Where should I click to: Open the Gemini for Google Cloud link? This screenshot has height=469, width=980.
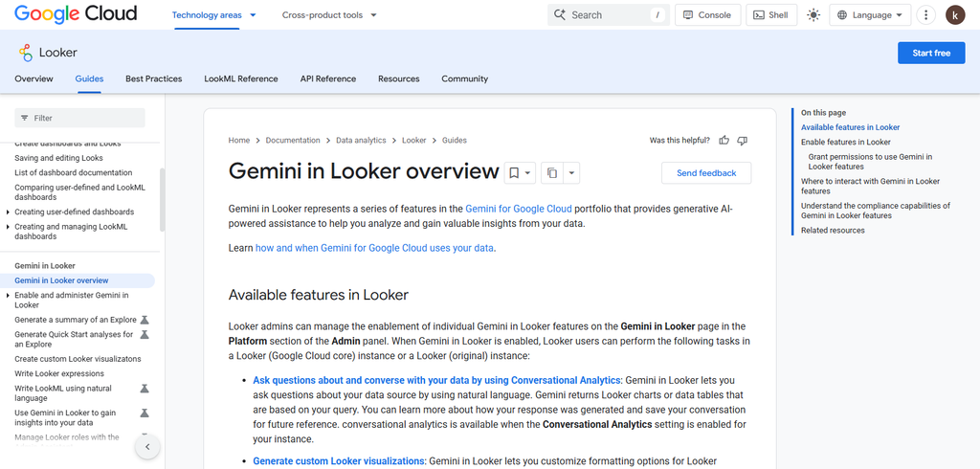click(519, 209)
